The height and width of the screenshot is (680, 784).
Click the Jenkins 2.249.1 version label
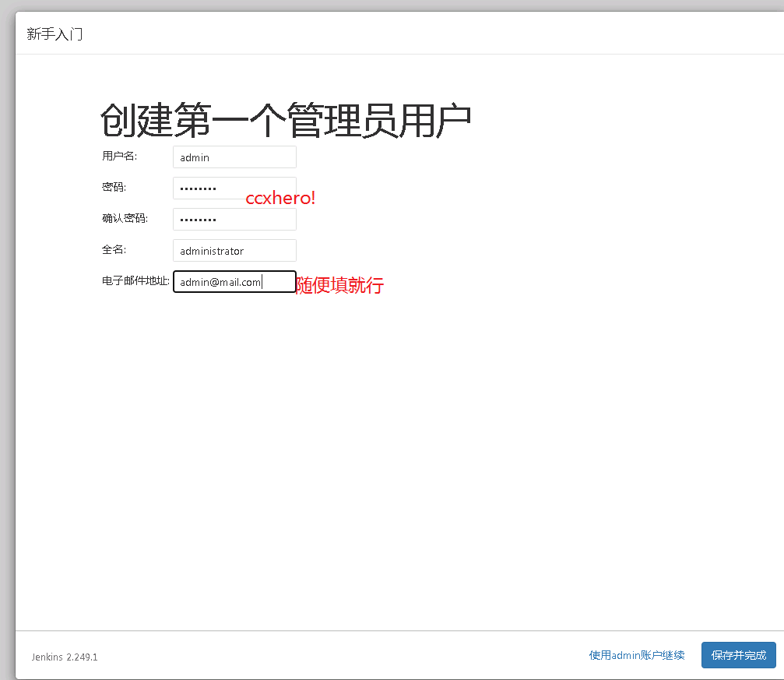point(64,657)
